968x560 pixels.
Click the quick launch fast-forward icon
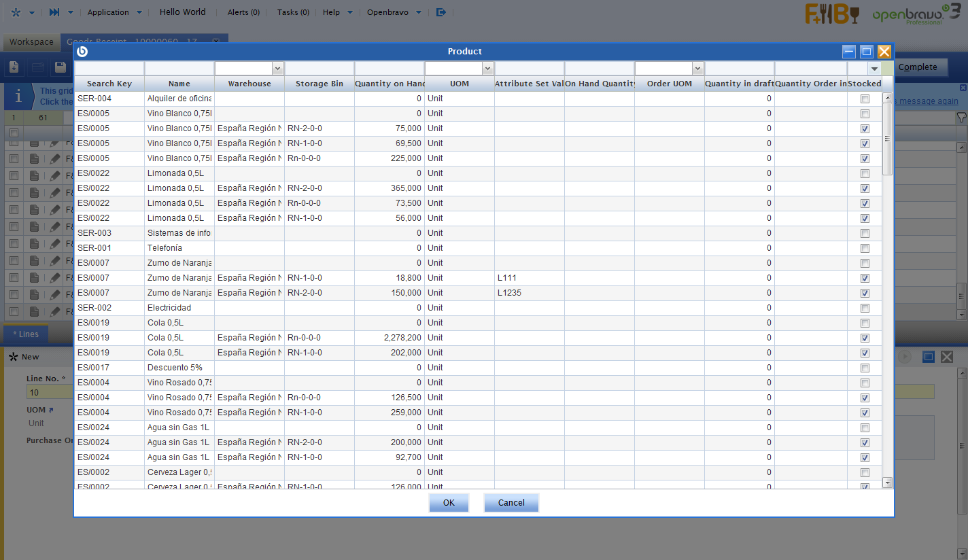[54, 12]
